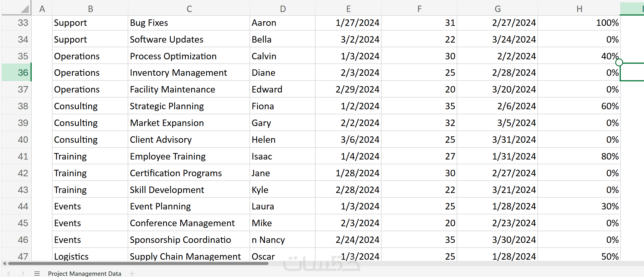Select the 100% completion cell in row 33
This screenshot has width=644, height=277.
click(x=579, y=23)
